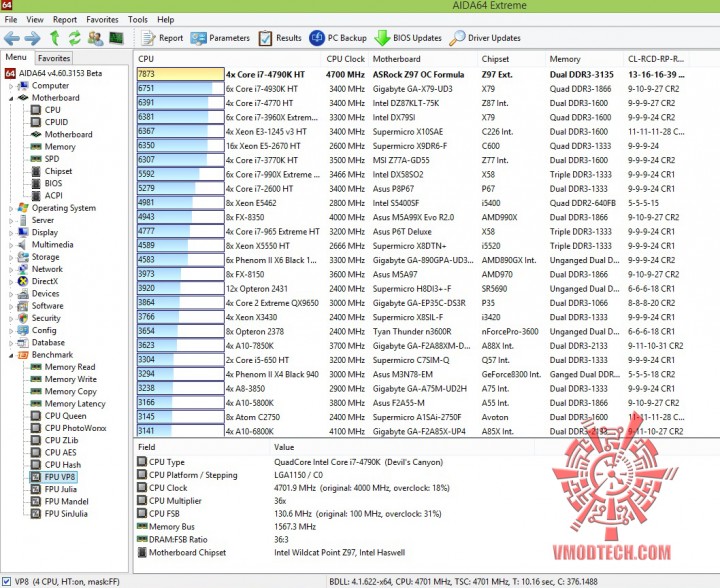Expand the Server tree node

point(11,221)
